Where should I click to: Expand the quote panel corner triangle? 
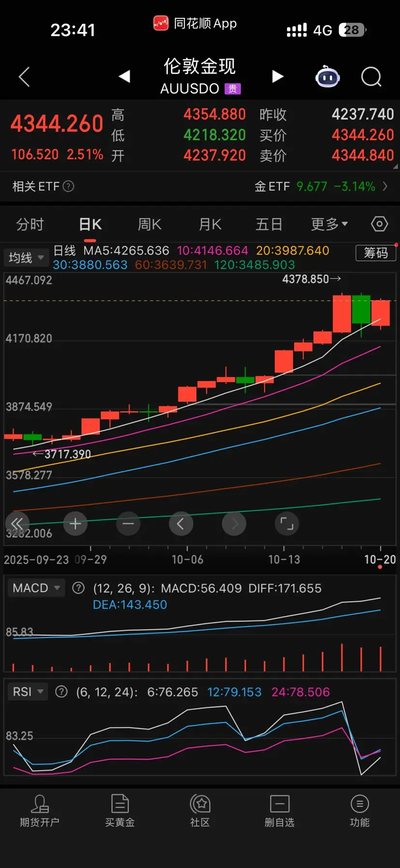(x=396, y=166)
